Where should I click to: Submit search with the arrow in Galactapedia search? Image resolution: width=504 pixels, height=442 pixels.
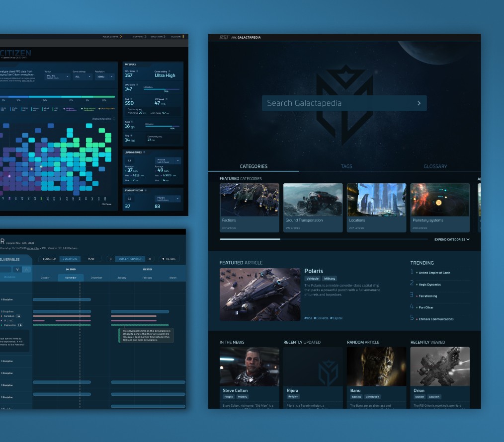[x=419, y=103]
